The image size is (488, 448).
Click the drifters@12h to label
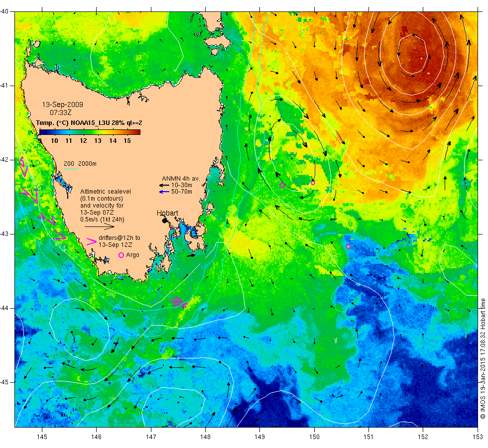pos(120,238)
